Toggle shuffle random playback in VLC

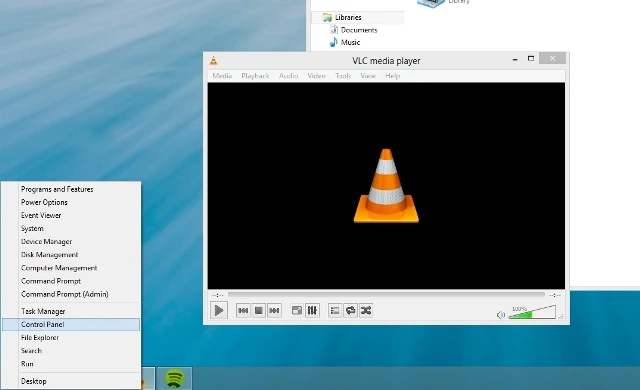click(366, 310)
